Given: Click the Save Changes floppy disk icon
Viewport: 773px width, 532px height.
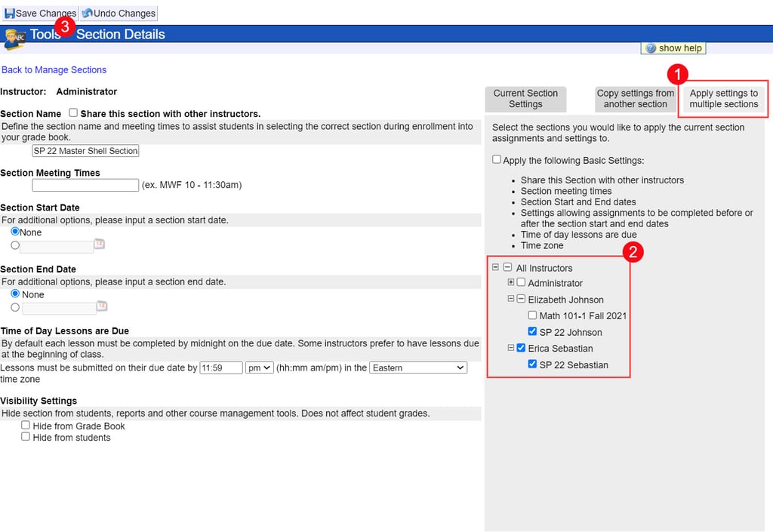Looking at the screenshot, I should coord(10,14).
